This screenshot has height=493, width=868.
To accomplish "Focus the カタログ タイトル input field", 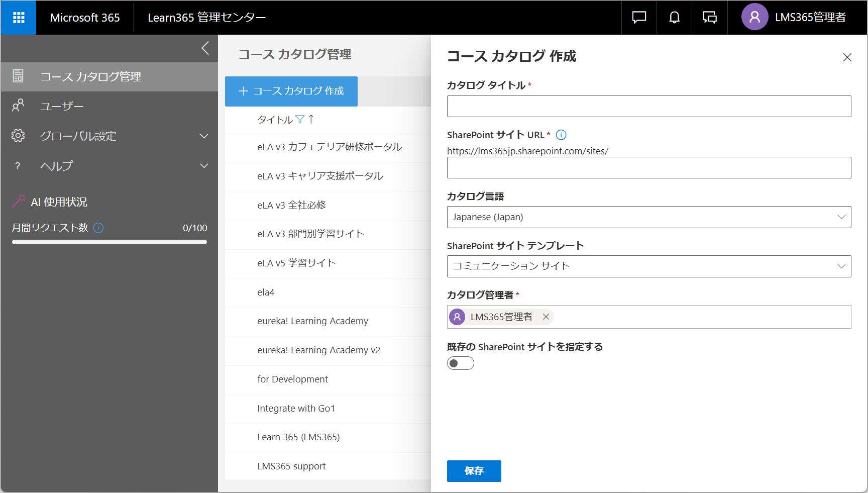I will (649, 106).
